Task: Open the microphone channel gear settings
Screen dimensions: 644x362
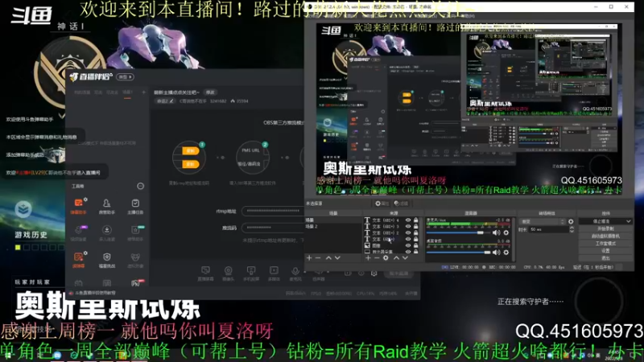Action: click(x=506, y=232)
